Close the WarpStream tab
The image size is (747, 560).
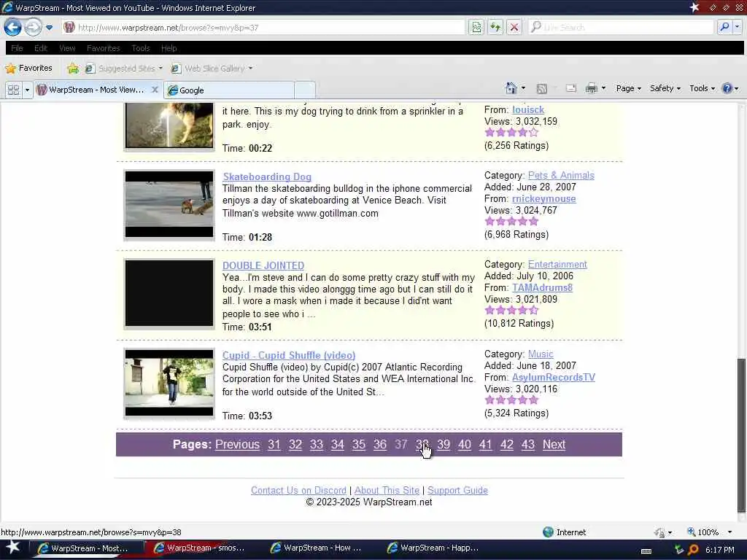[155, 90]
